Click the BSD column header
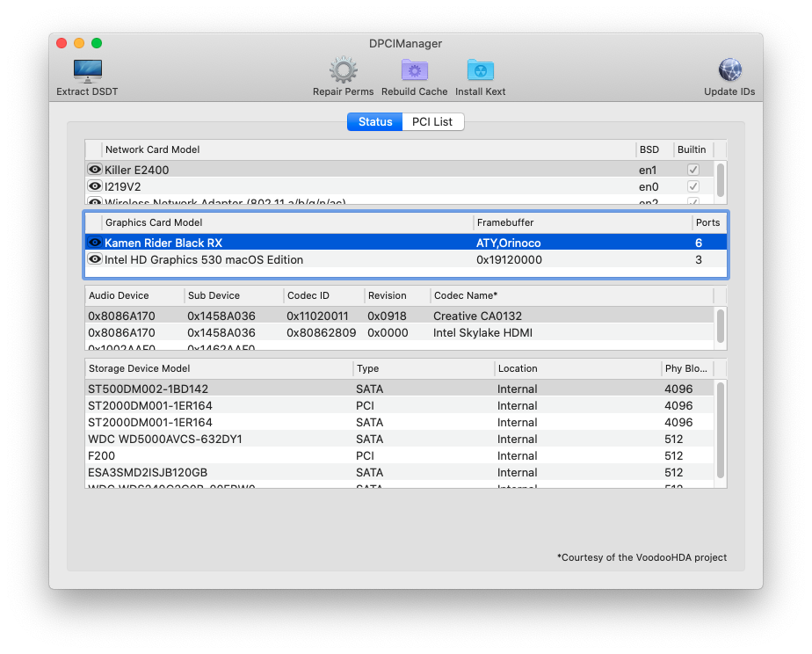This screenshot has width=812, height=654. tap(654, 149)
